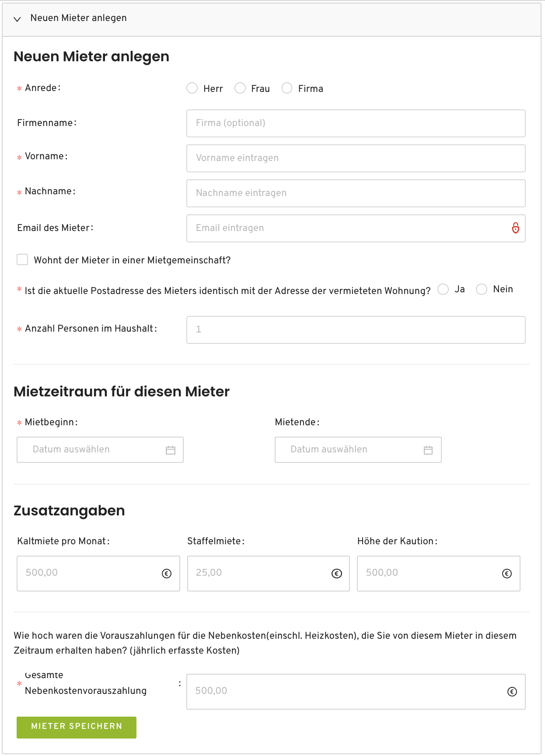
Task: Click euro icon in Staffelmiete field
Action: click(337, 574)
